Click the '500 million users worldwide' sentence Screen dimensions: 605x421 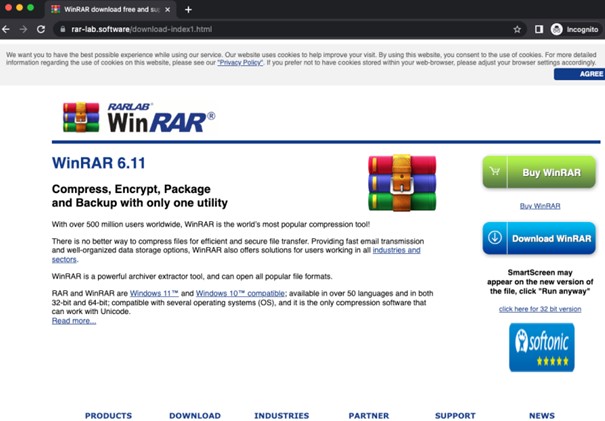pyautogui.click(x=211, y=224)
